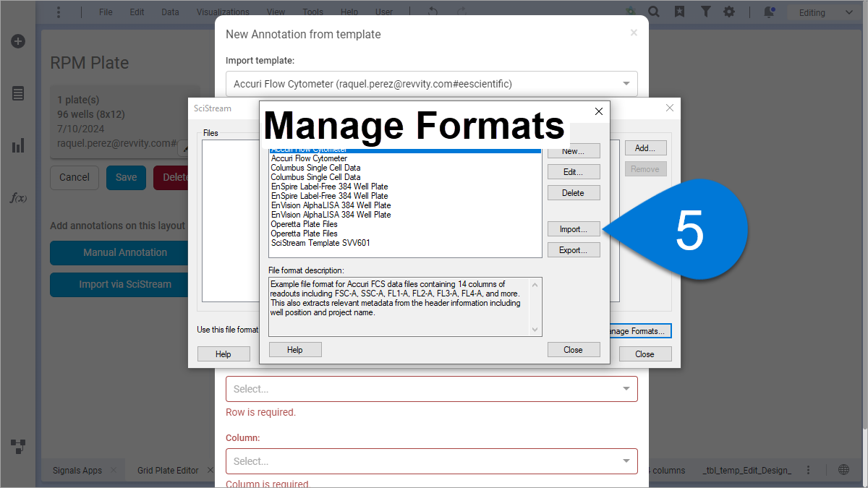Open the data flow icon in sidebar
Image resolution: width=868 pixels, height=488 pixels.
(18, 445)
